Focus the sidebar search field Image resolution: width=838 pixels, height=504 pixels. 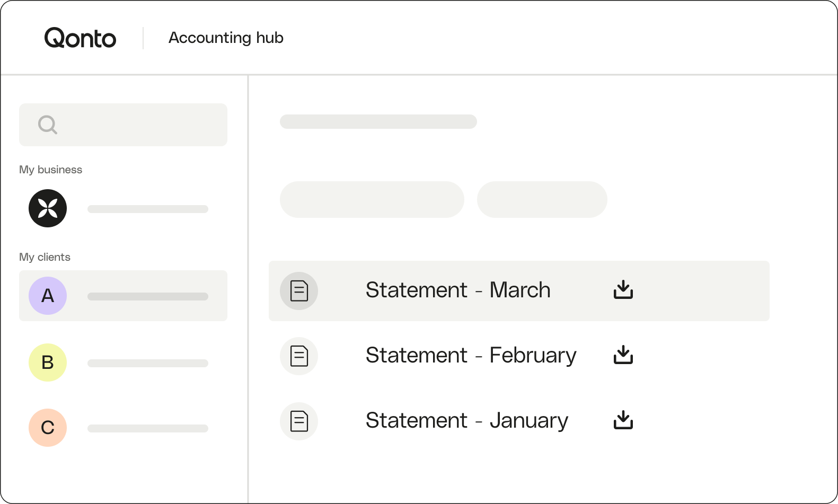click(x=123, y=125)
